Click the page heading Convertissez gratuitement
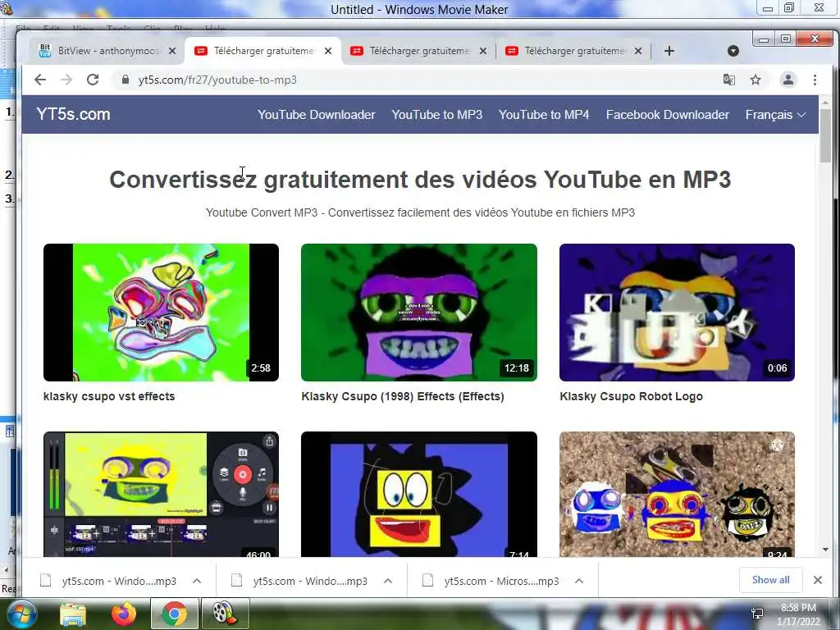The height and width of the screenshot is (630, 840). click(420, 180)
